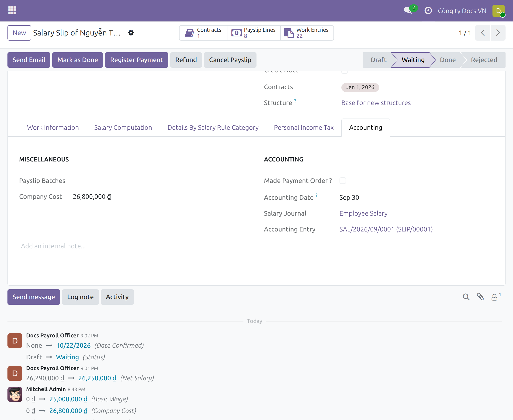Open the Personal Income Tax tab

point(304,127)
